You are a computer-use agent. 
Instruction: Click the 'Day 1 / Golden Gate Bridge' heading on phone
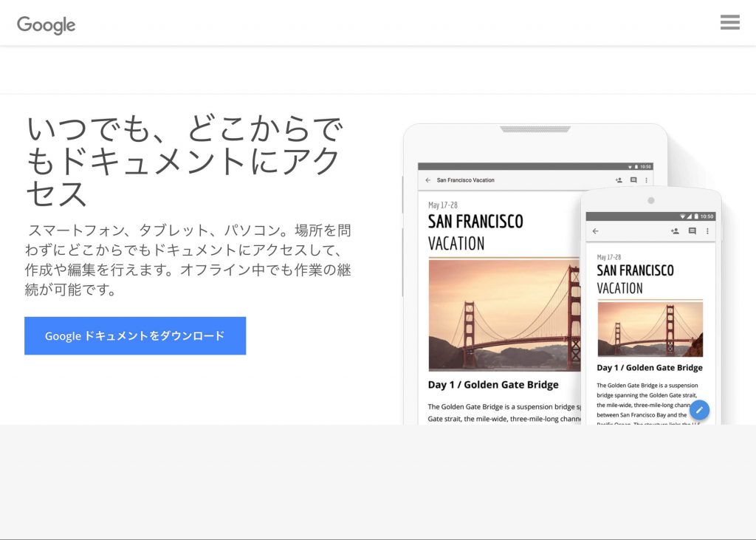pyautogui.click(x=650, y=368)
